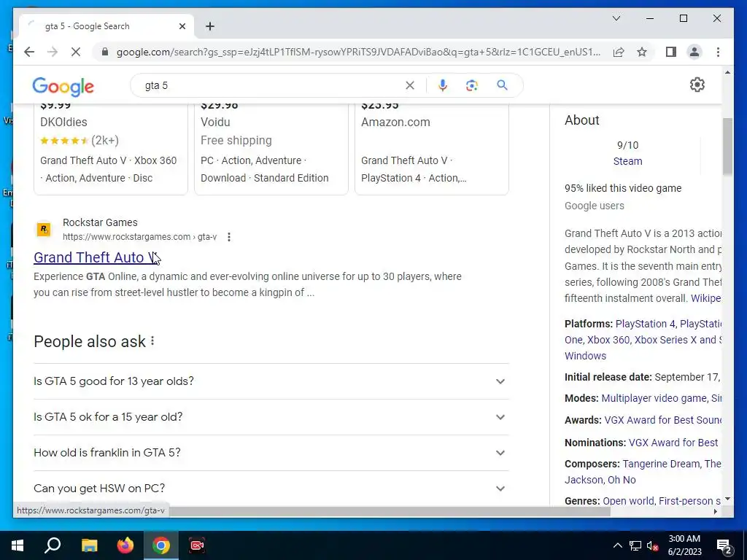Open the PlayStation 4 platform link

645,324
